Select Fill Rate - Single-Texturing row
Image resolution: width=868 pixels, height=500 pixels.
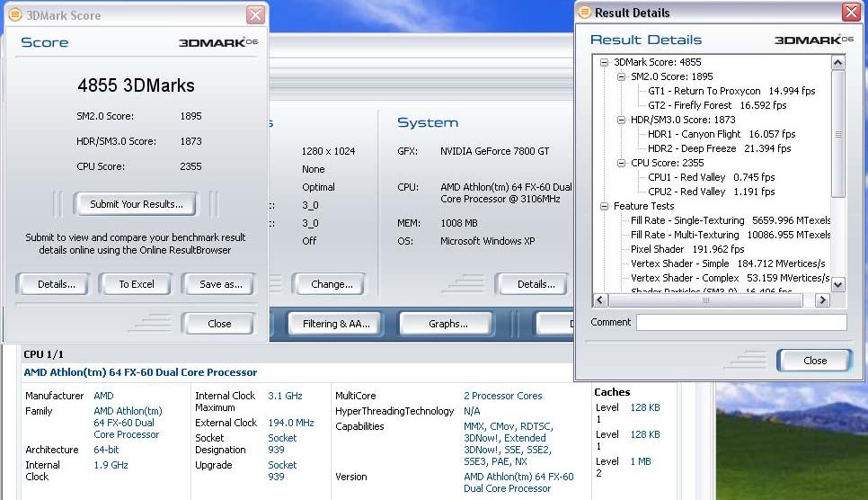coord(731,220)
